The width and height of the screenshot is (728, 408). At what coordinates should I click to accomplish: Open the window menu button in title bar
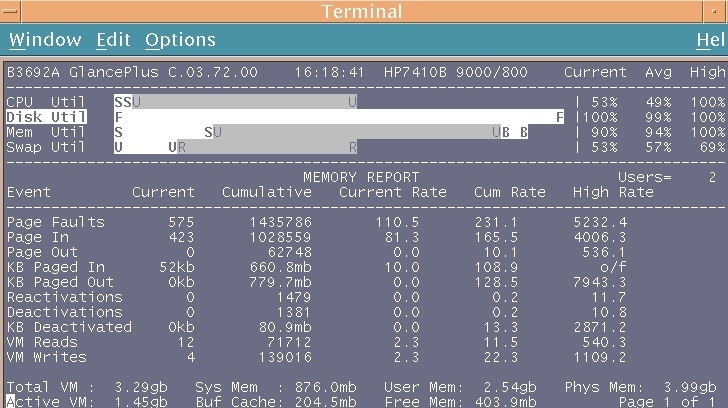[10, 12]
